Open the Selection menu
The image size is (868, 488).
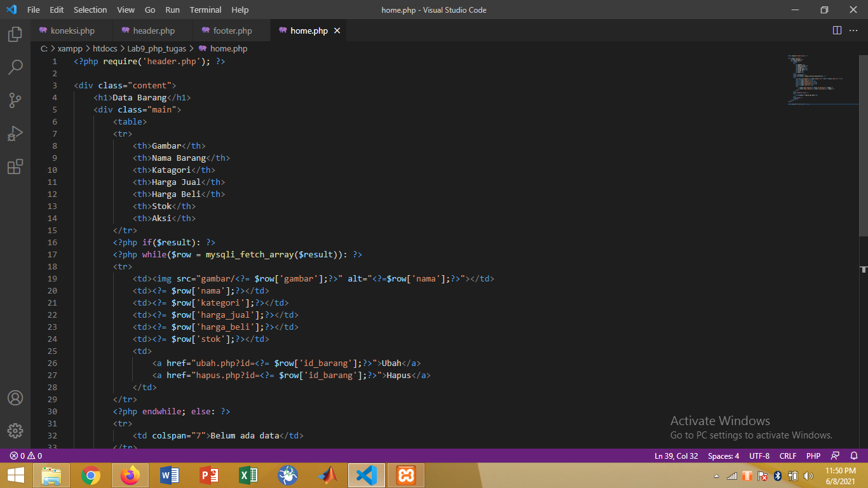[90, 10]
